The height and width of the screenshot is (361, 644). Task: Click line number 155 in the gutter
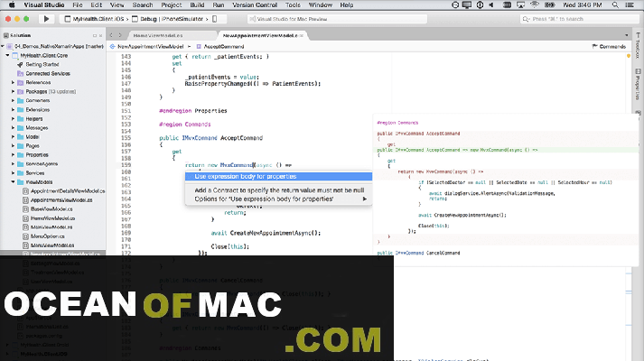coord(126,138)
